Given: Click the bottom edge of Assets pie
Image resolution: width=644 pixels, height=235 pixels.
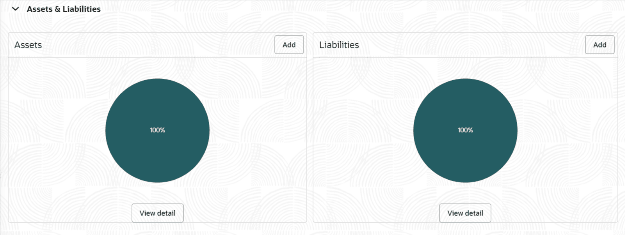Looking at the screenshot, I should pos(157,180).
